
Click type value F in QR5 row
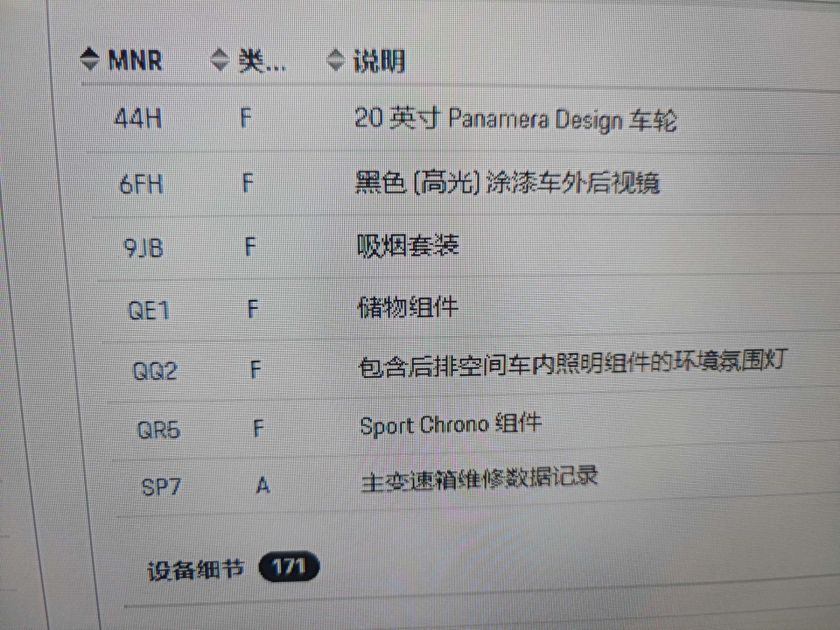(x=259, y=429)
